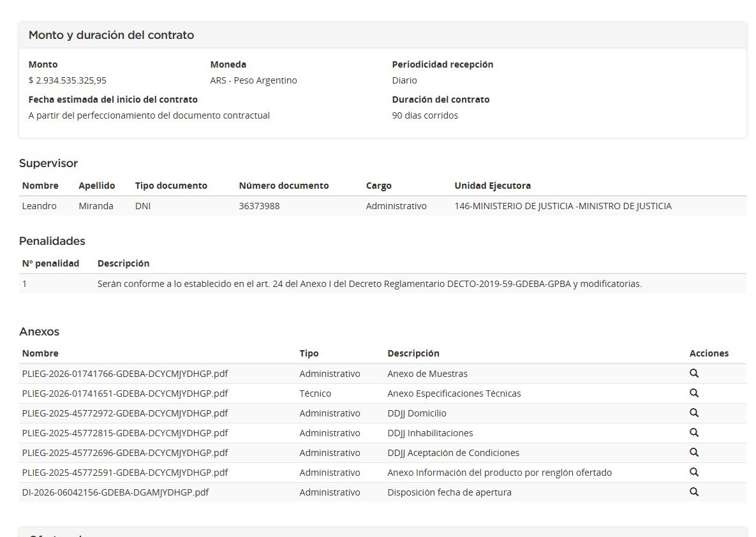Click document number 36373988
Image resolution: width=756 pixels, height=537 pixels.
click(259, 206)
